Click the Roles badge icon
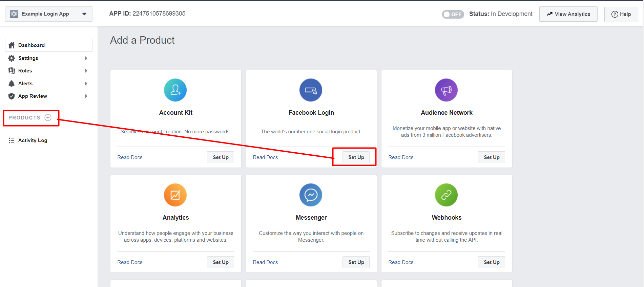 click(x=12, y=71)
